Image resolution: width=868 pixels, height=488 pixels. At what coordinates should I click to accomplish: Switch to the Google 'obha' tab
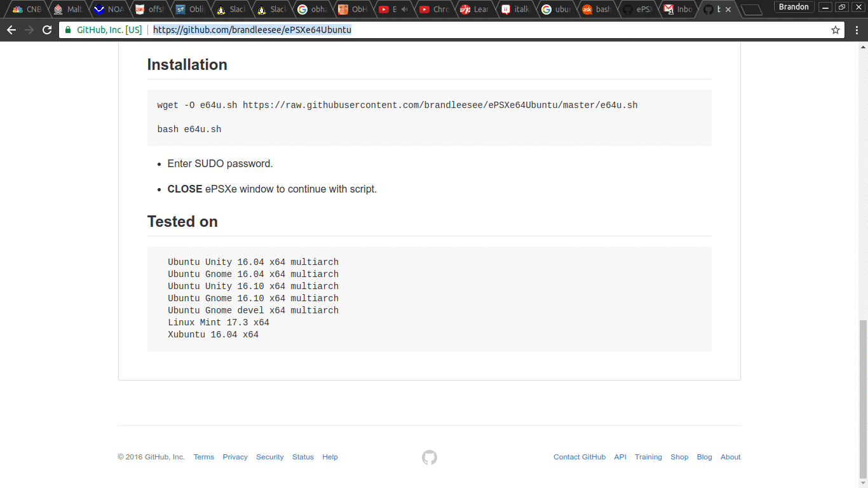311,10
